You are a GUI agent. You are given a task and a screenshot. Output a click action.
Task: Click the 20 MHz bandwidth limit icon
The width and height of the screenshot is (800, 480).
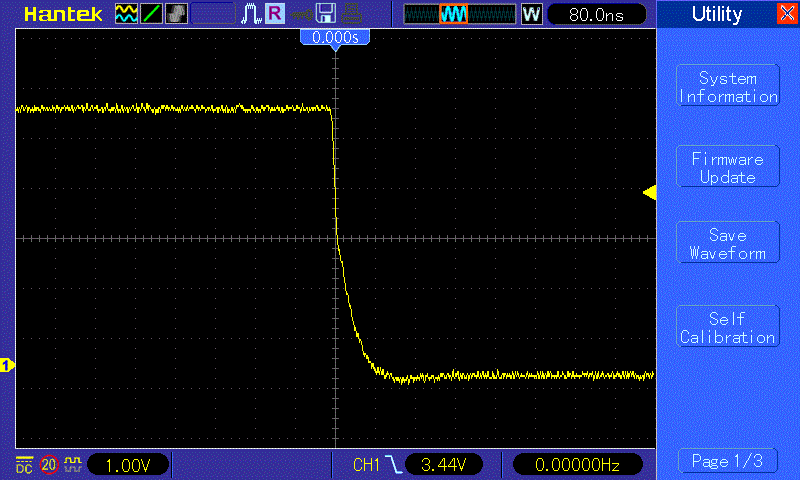click(49, 464)
